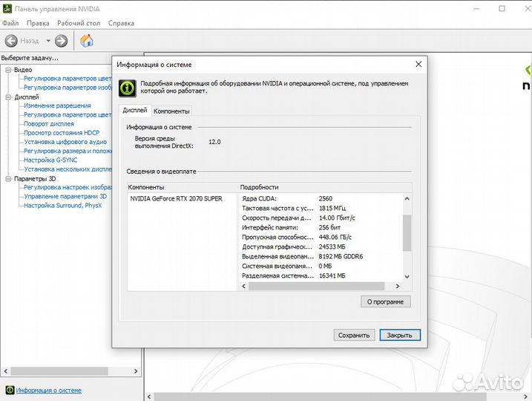Screen dimensions: 532x401
Task: Click main window bottom scroll left arrow
Action: 149,397
